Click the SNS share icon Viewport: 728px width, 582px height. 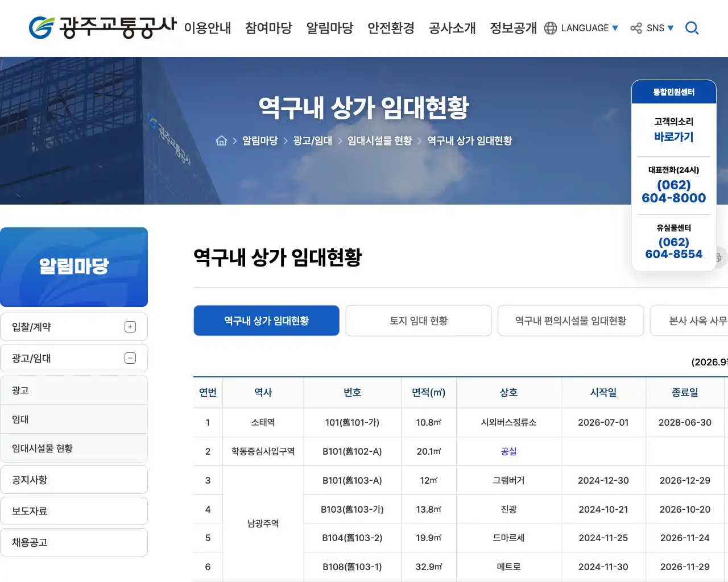point(636,28)
